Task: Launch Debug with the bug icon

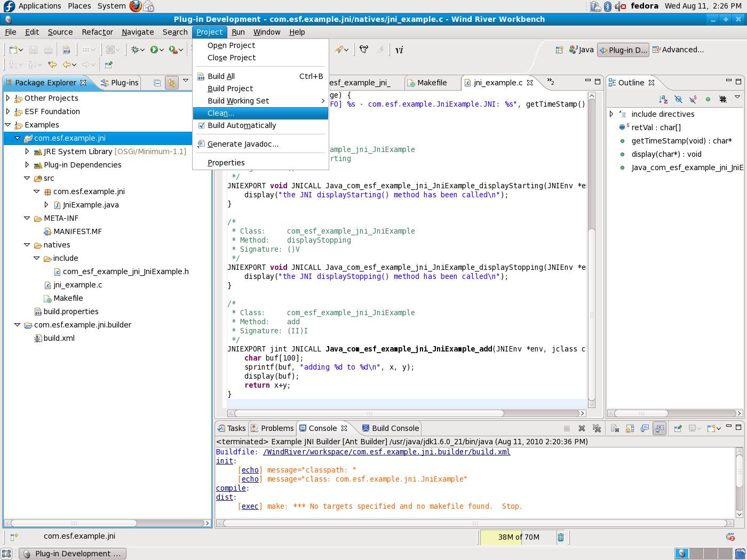Action: tap(135, 50)
